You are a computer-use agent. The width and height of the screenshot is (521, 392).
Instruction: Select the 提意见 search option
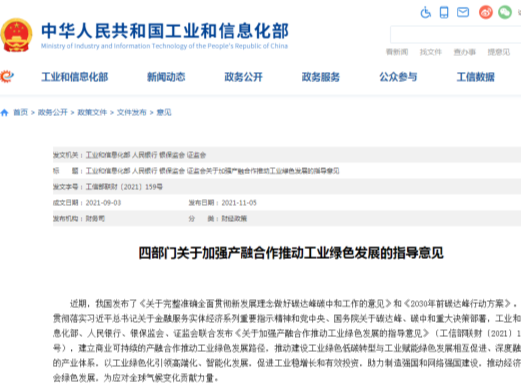498,52
